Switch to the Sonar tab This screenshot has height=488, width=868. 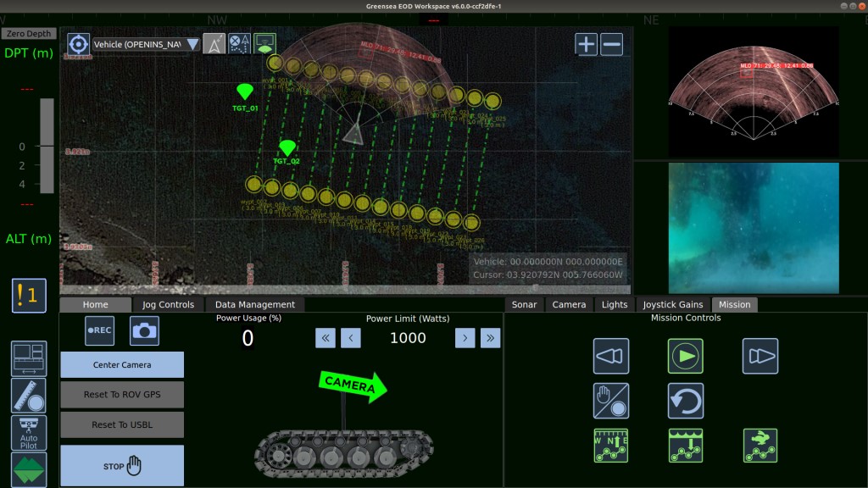[x=524, y=304]
